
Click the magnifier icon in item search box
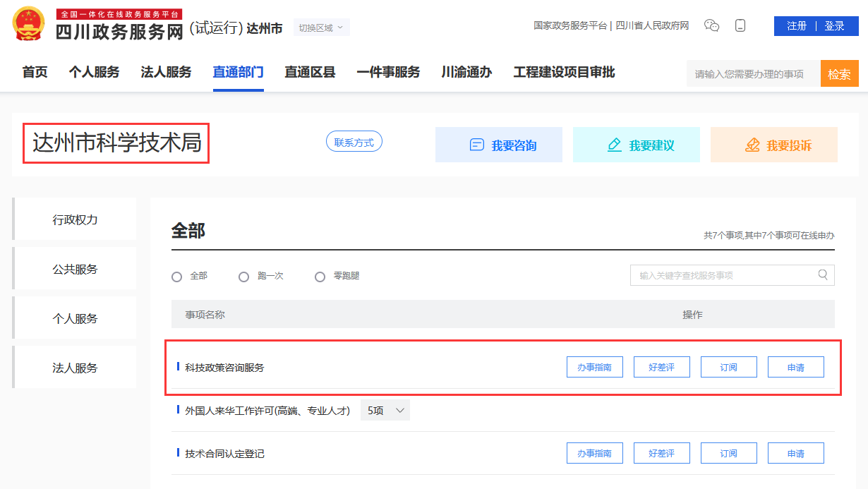[823, 274]
